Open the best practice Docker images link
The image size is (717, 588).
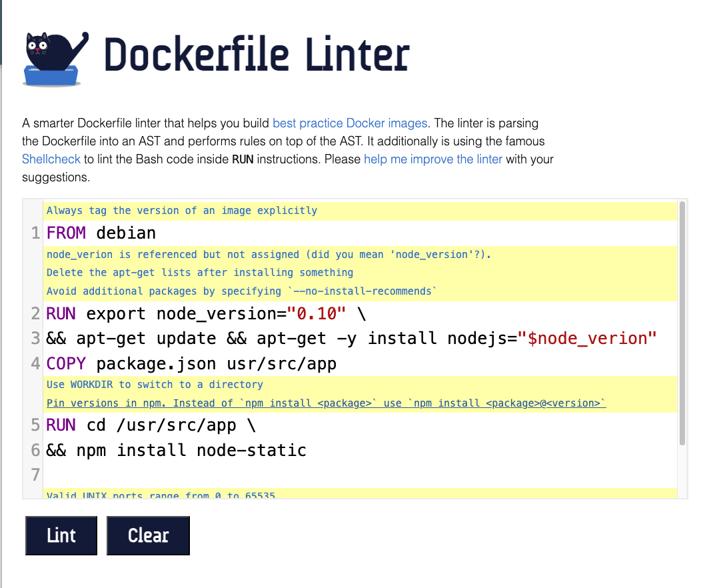[x=350, y=123]
